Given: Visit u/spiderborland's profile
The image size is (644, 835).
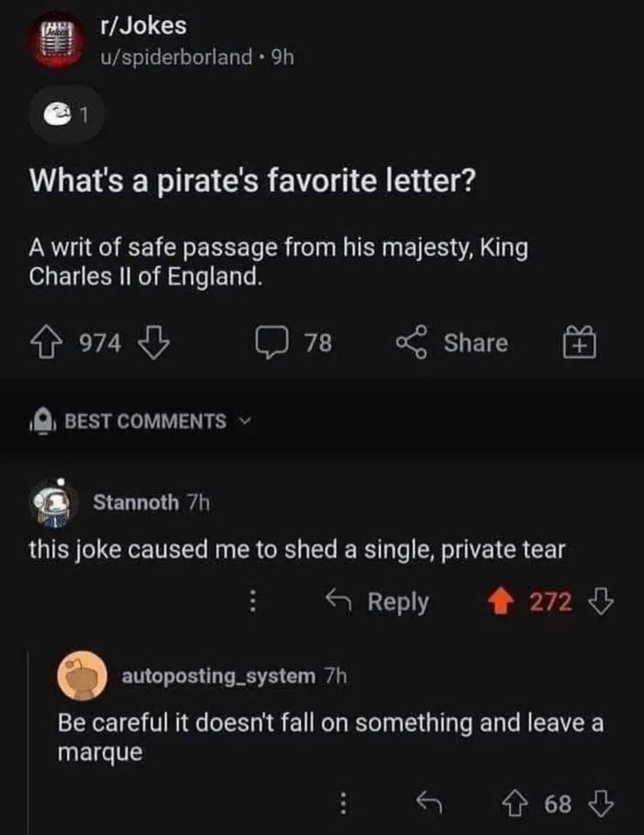Looking at the screenshot, I should click(x=175, y=57).
